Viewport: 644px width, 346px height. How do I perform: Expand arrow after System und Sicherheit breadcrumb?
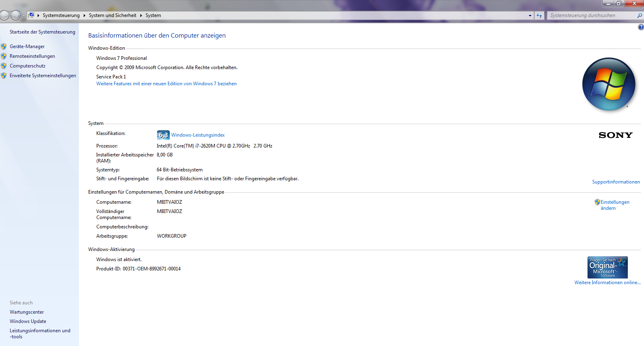pyautogui.click(x=141, y=15)
